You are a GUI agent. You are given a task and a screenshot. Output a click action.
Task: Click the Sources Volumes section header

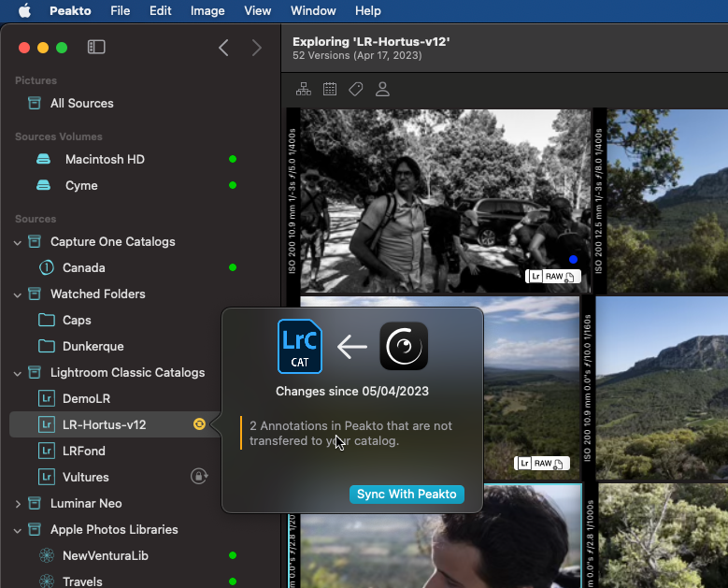click(x=59, y=136)
